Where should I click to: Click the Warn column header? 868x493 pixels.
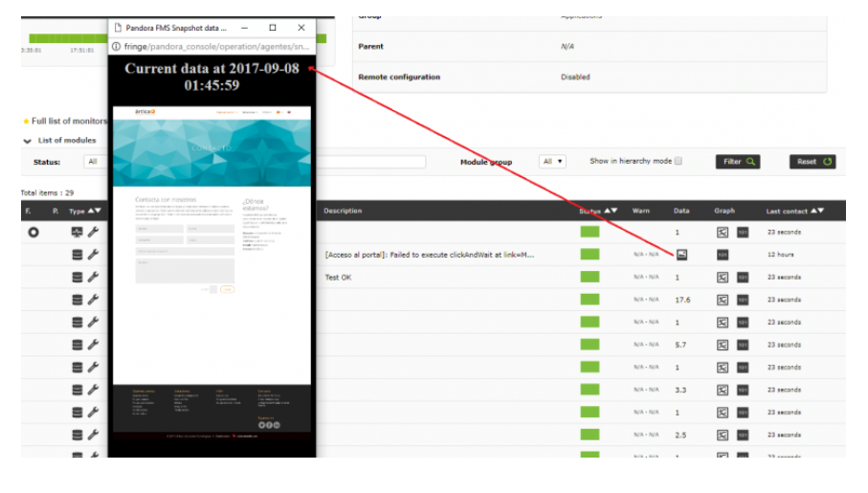[x=641, y=211]
